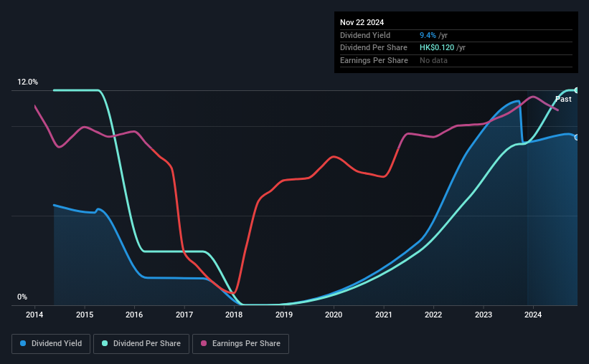
Task: Click the 9.4% Dividend Yield value in tooltip
Action: pyautogui.click(x=428, y=35)
